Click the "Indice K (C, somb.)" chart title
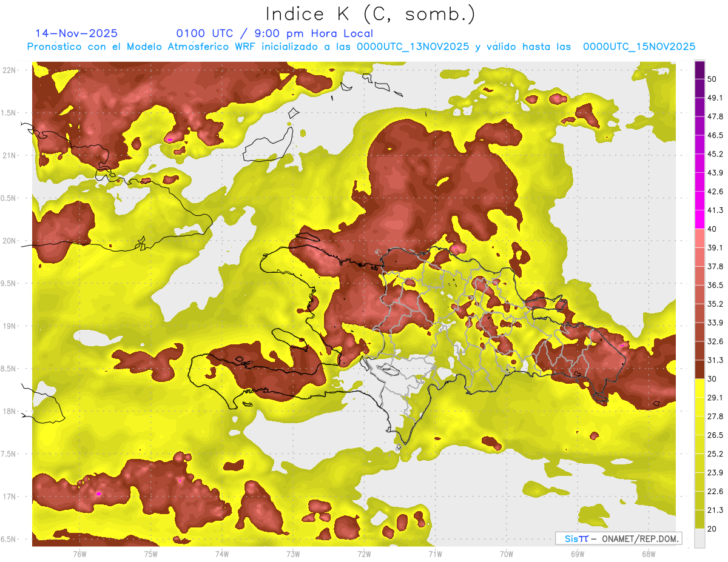The image size is (728, 562). pos(371,14)
